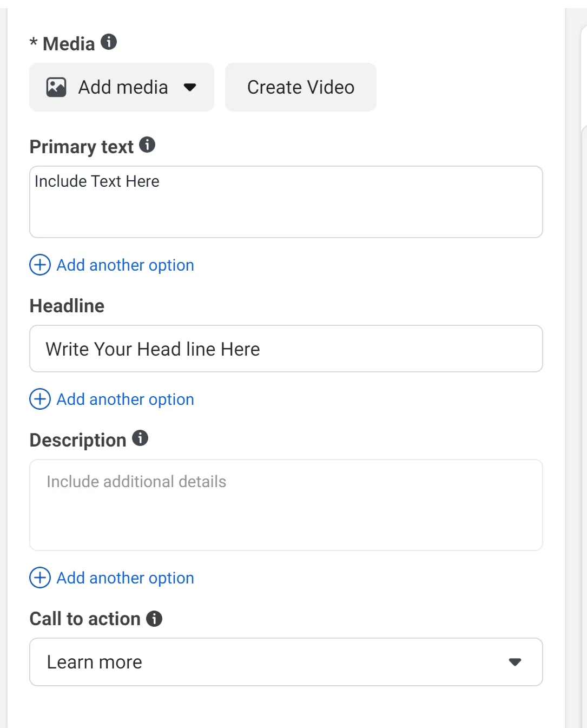
Task: Click into the Headline text field
Action: [286, 349]
